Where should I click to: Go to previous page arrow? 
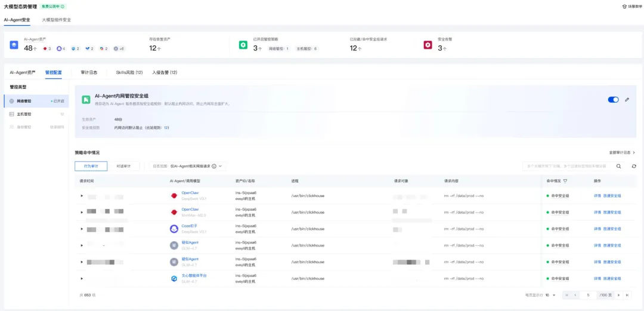tap(575, 295)
